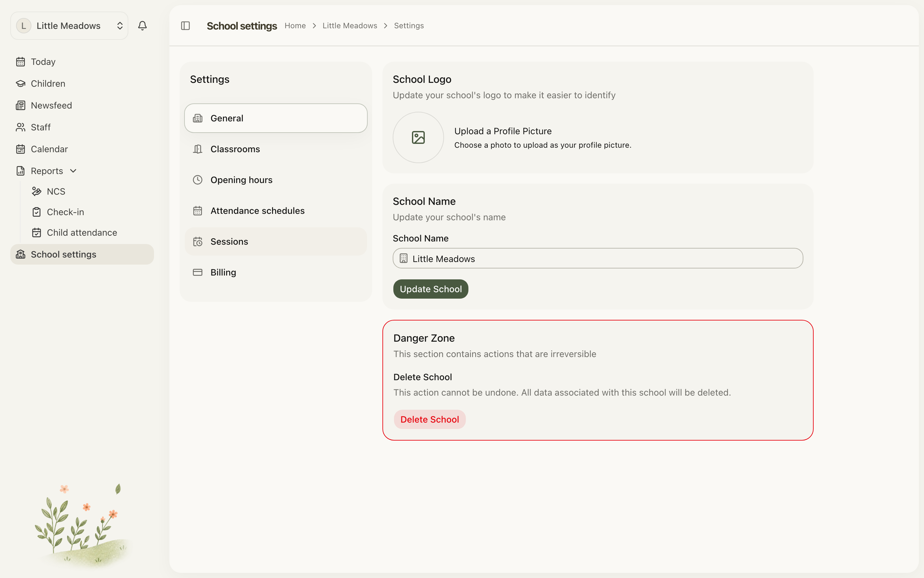The width and height of the screenshot is (924, 578).
Task: Open NCS report
Action: click(56, 191)
